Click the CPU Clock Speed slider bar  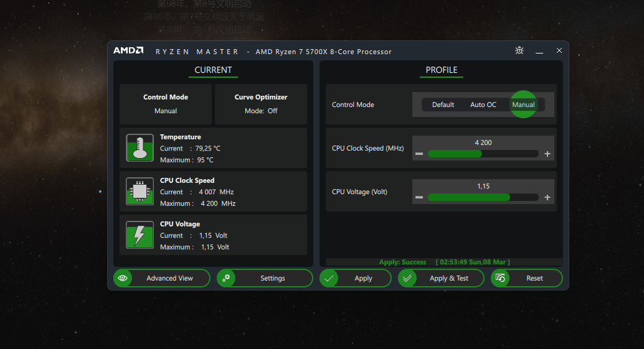point(483,154)
